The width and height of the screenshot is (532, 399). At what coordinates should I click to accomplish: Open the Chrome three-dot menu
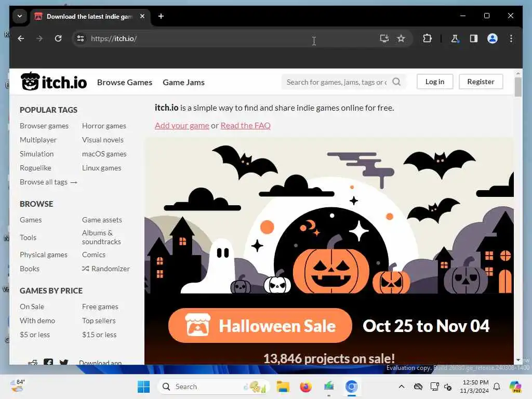[511, 38]
